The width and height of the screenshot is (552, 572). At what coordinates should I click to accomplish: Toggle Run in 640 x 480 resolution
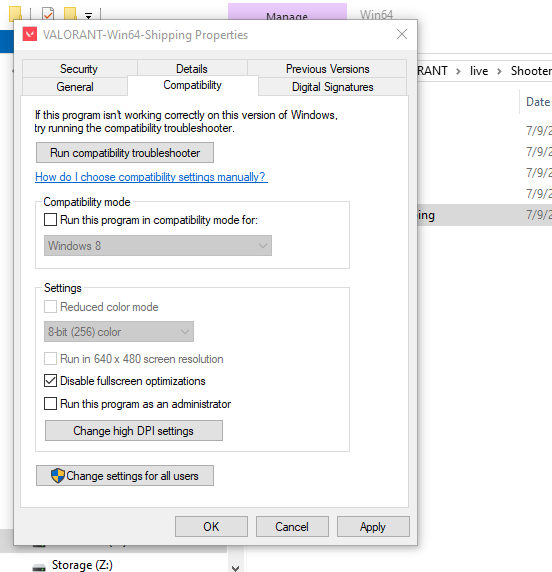pos(50,359)
